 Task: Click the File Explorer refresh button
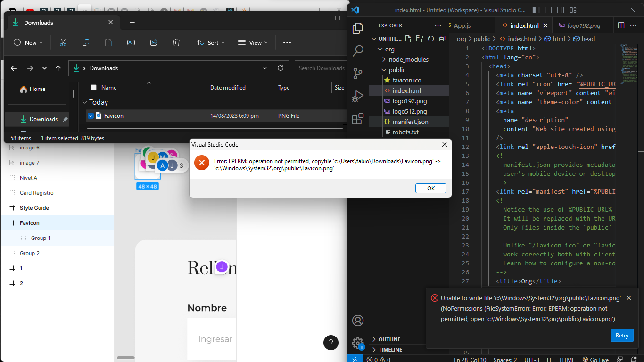tap(280, 68)
